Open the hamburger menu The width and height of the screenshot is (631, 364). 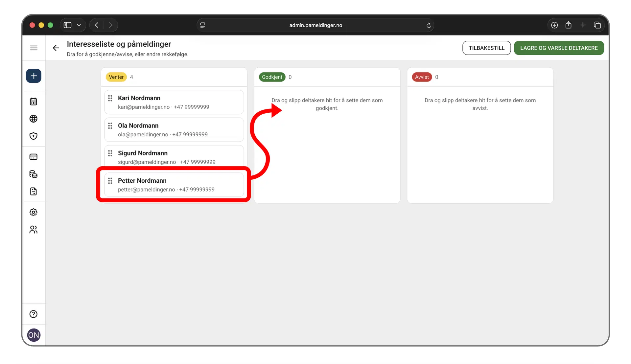point(34,48)
